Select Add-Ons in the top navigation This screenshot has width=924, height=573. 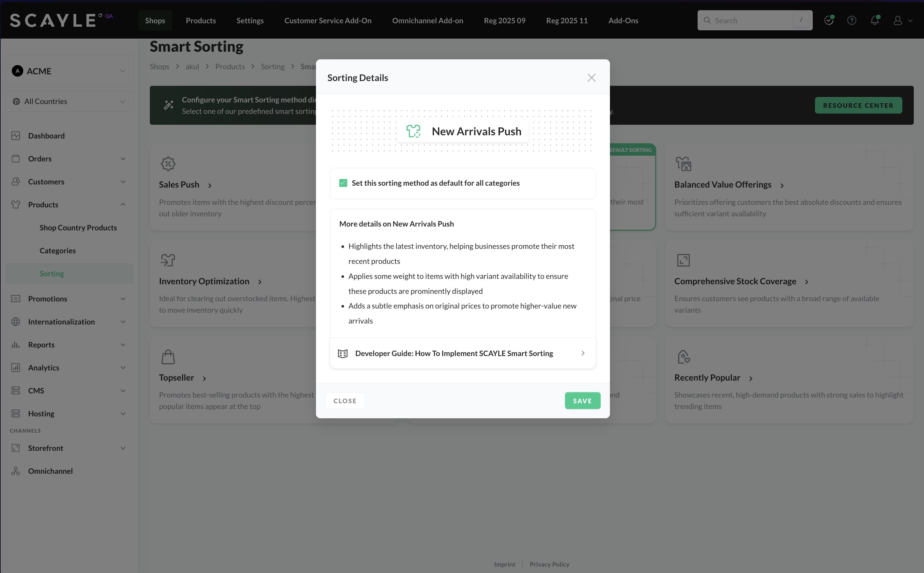(623, 20)
